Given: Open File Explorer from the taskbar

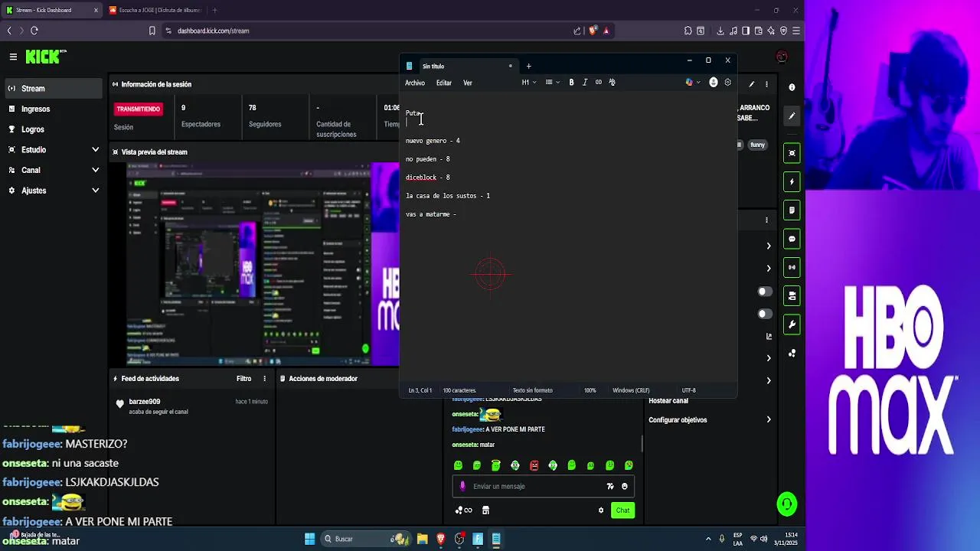Looking at the screenshot, I should pyautogui.click(x=422, y=539).
